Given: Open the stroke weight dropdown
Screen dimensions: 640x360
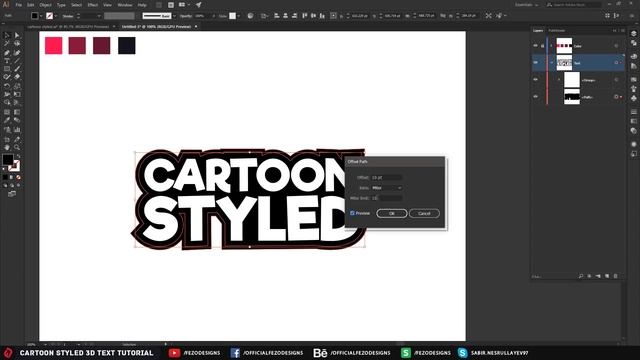Looking at the screenshot, I should point(98,16).
